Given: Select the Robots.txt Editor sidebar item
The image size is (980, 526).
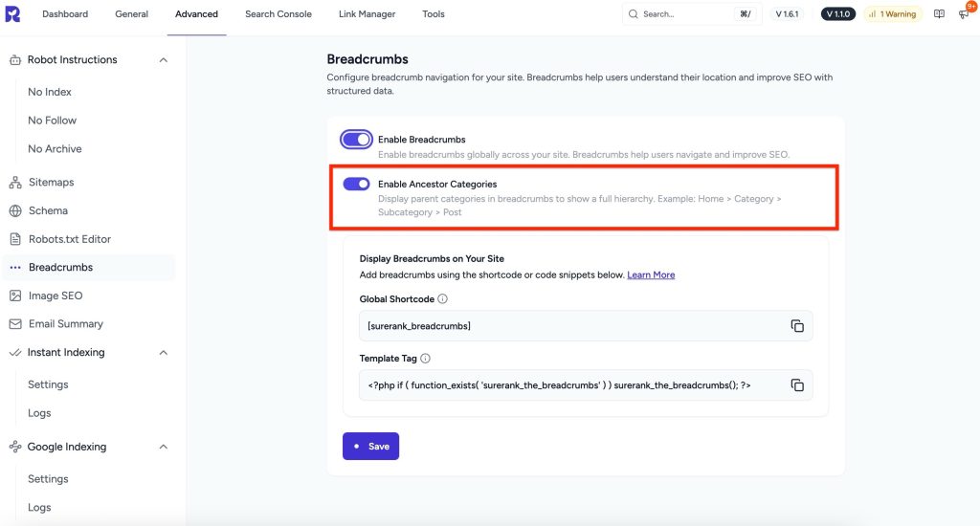Looking at the screenshot, I should pyautogui.click(x=70, y=239).
